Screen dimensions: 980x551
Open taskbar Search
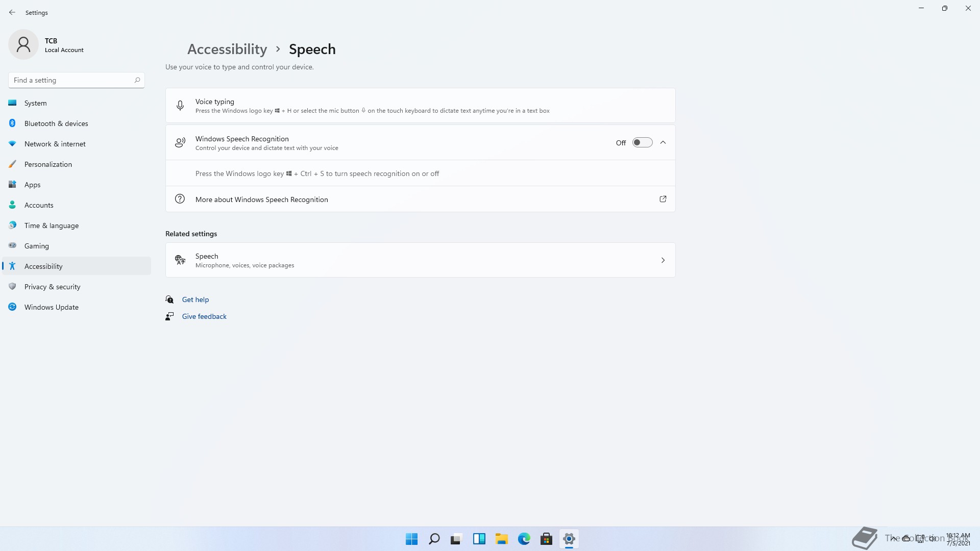pos(434,539)
